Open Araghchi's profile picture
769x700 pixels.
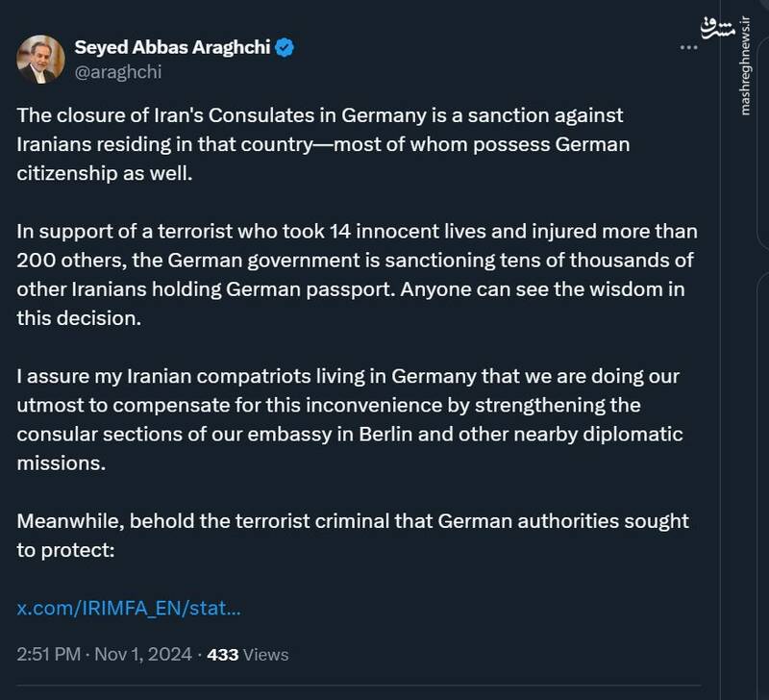click(41, 58)
